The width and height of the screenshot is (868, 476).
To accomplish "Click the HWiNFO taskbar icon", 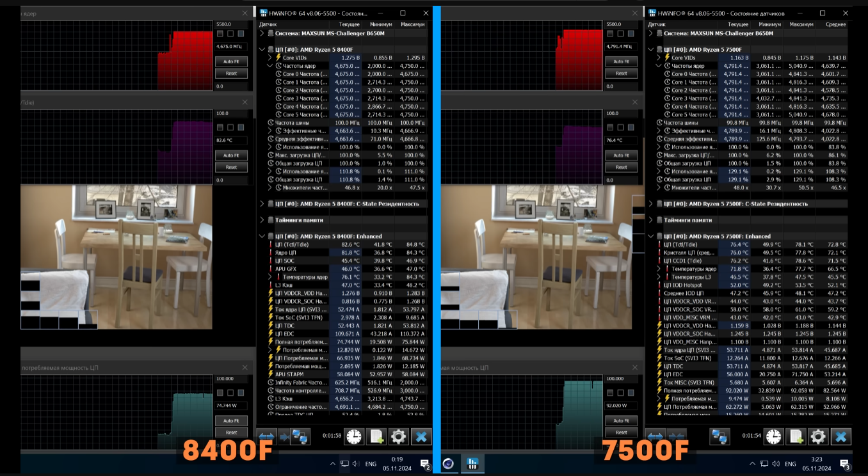I will [x=472, y=463].
